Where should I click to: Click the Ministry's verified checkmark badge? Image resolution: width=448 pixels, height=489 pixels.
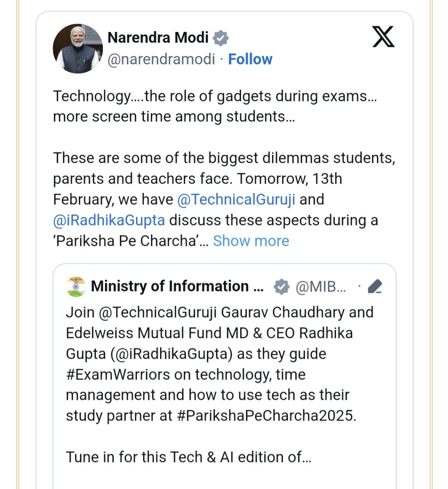[x=281, y=287]
